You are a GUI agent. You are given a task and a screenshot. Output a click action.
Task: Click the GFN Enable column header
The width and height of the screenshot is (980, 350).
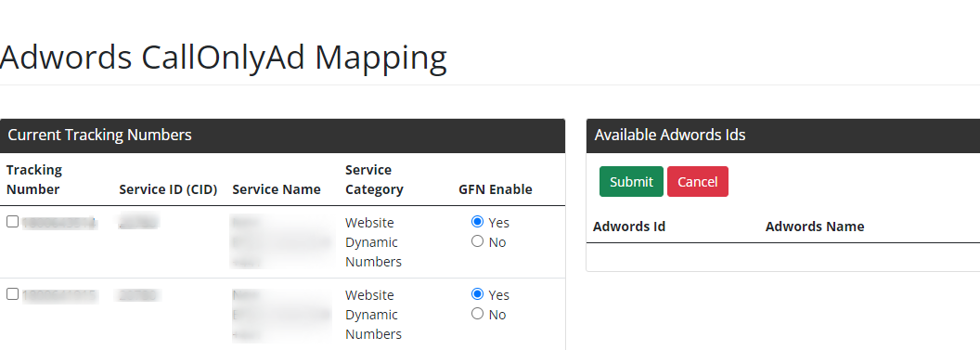(x=496, y=189)
